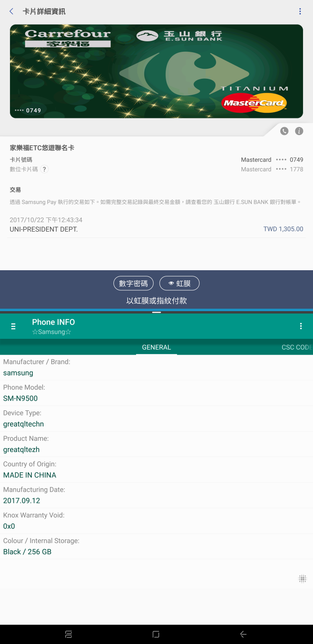Screen dimensions: 313x644
Task: Tap phone model value SM-N9500
Action: click(20, 398)
